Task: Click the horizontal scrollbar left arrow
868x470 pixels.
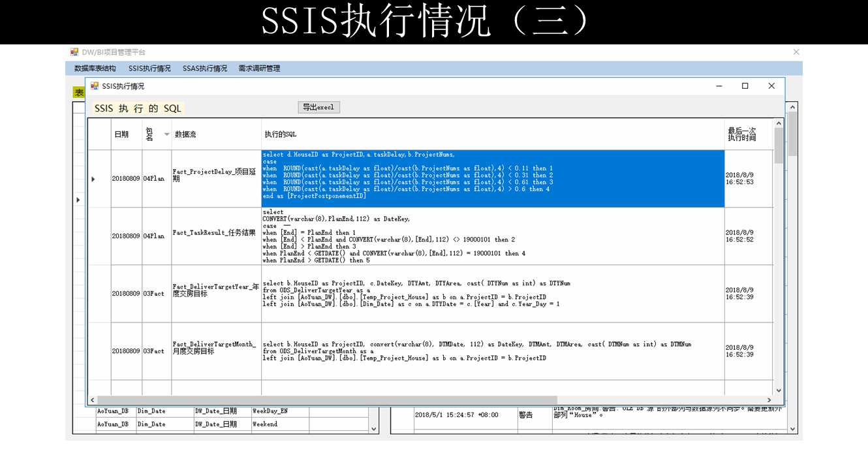Action: point(92,399)
